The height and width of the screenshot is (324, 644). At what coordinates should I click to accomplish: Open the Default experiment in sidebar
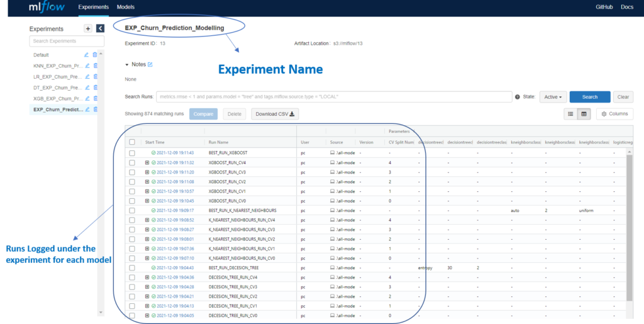point(41,55)
